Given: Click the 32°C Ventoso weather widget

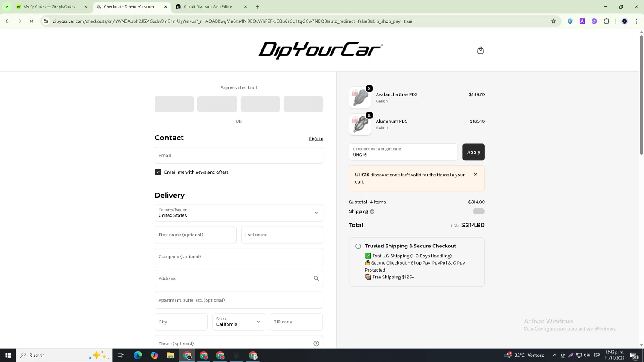Looking at the screenshot, I should (525, 355).
